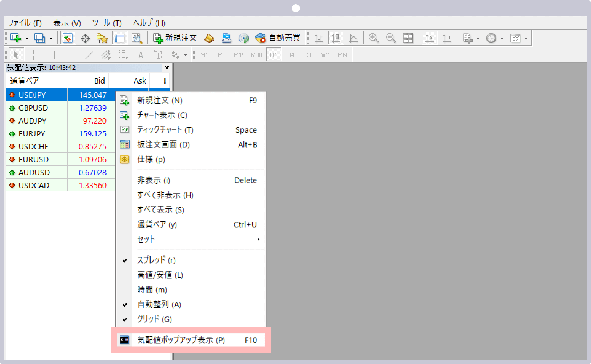This screenshot has height=364, width=591.
Task: Select the horizontal line drawing tool
Action: 72,55
